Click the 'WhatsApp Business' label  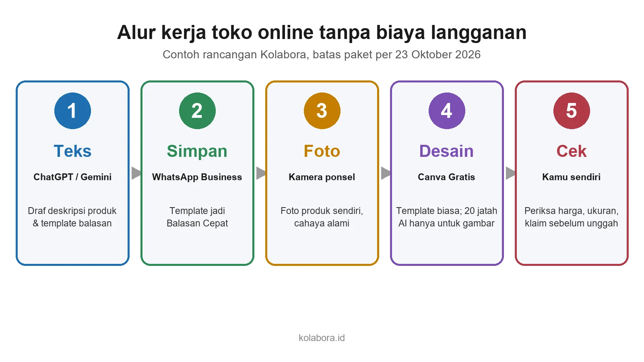pos(197,177)
